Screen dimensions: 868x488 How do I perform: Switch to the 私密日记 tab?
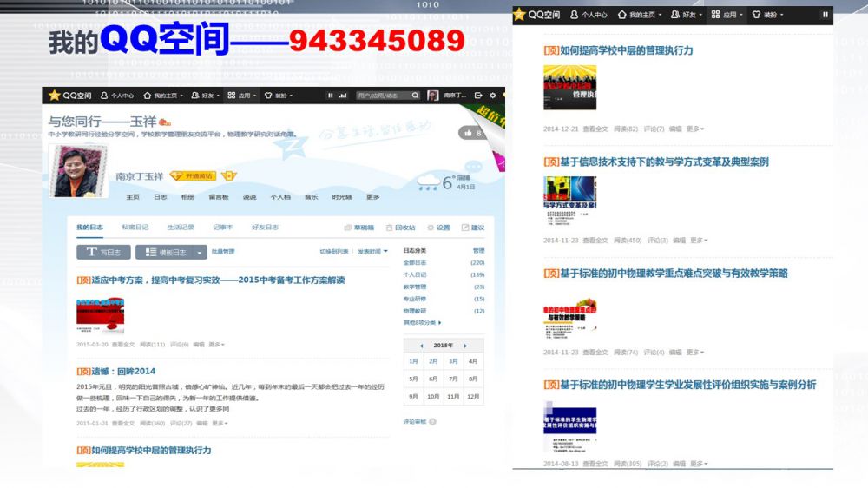135,228
